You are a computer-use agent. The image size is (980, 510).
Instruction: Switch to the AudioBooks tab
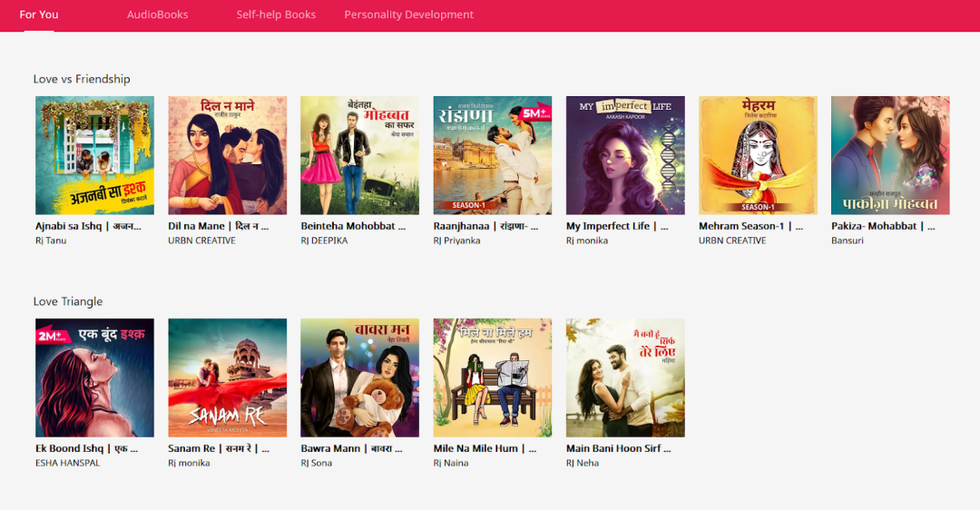click(x=157, y=15)
